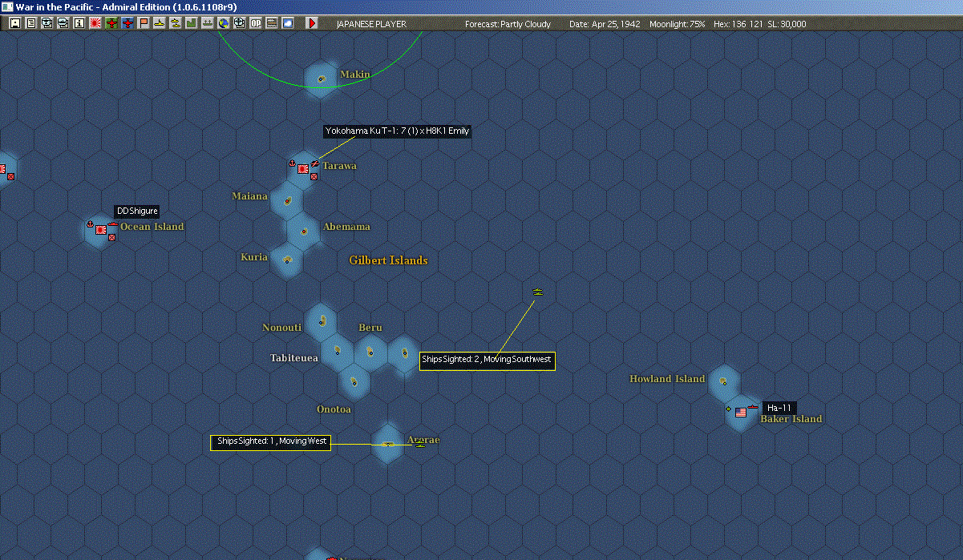Select the Japanese flag base icon at Tarawa
The height and width of the screenshot is (560, 963).
pos(304,169)
